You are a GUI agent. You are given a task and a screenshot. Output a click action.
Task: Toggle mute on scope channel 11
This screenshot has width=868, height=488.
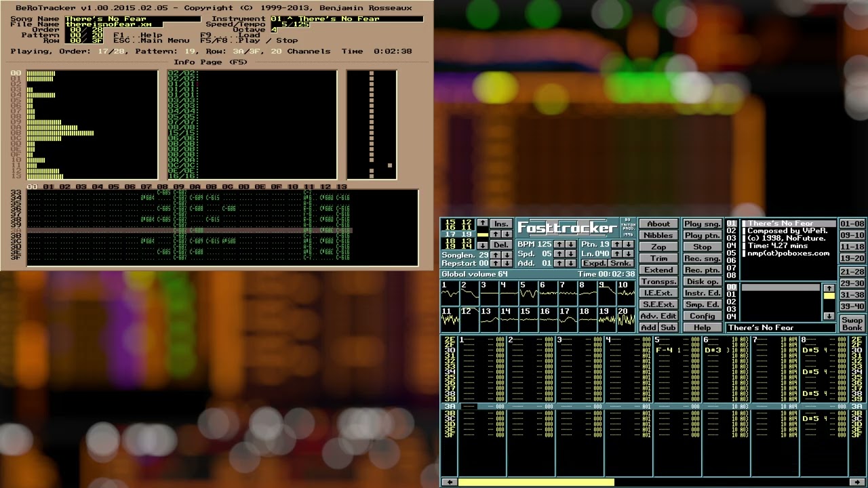coord(450,319)
